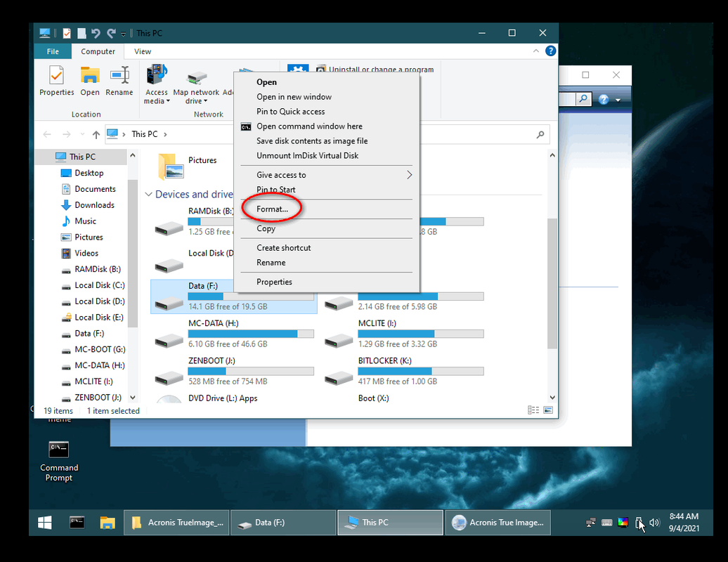The image size is (728, 562).
Task: Click the Properties checkmark quick access icon
Action: pos(67,33)
